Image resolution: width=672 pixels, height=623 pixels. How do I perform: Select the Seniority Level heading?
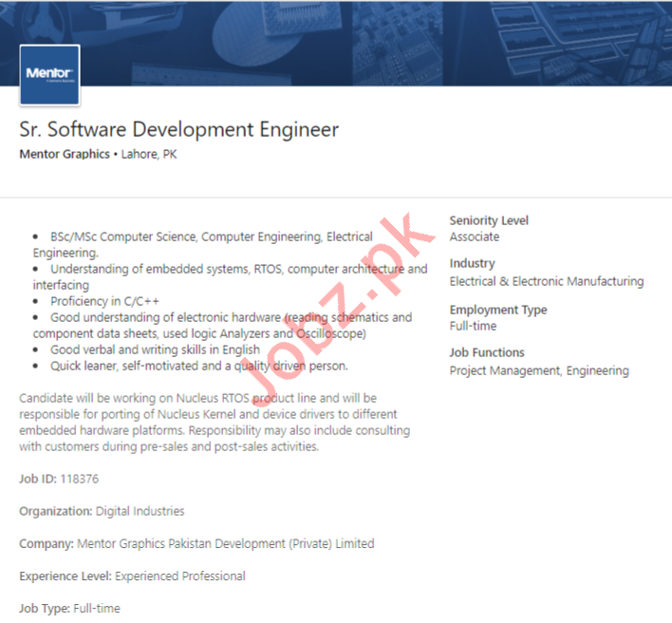pyautogui.click(x=489, y=220)
